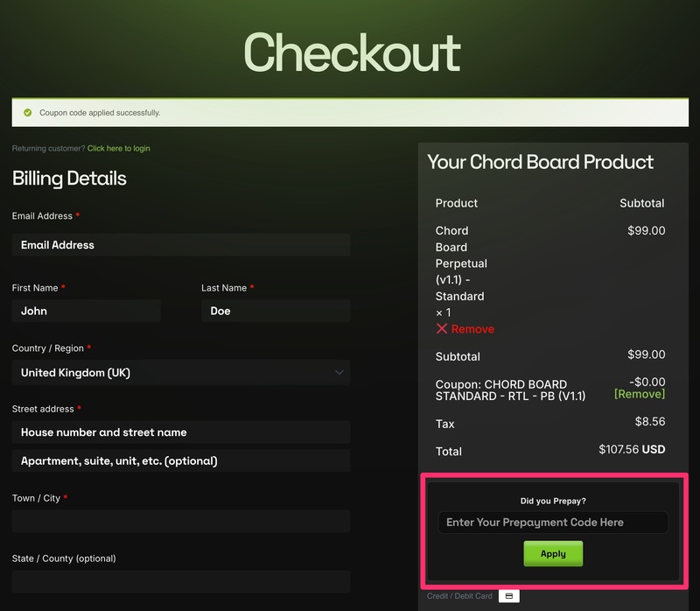The height and width of the screenshot is (611, 700).
Task: Click the 'Coupon code applied successfully' notice
Action: (x=100, y=113)
